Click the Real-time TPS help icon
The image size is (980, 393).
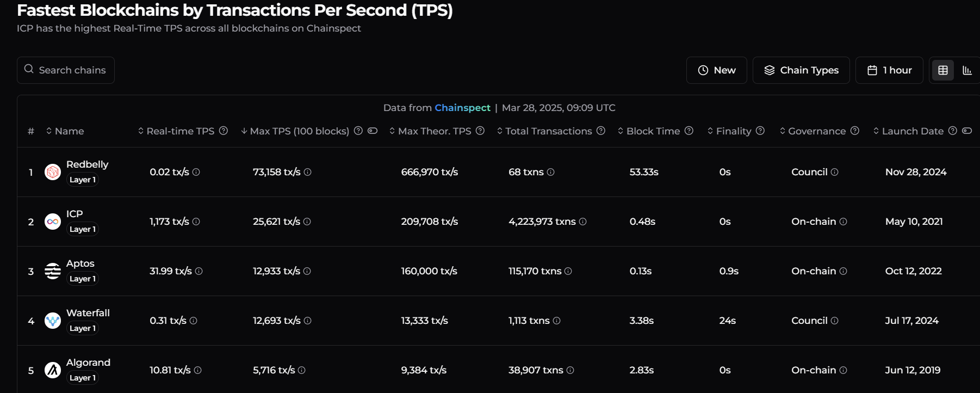[x=224, y=131]
